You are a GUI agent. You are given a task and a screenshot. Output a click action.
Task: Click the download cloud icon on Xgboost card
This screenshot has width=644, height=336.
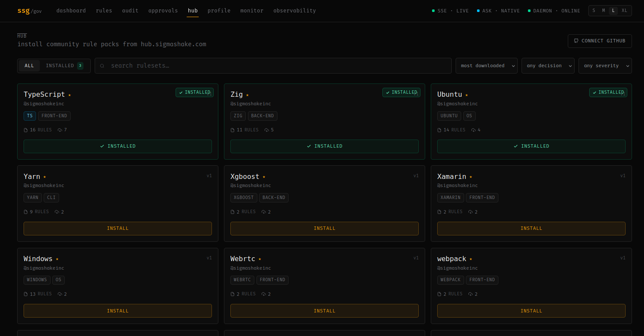(264, 212)
